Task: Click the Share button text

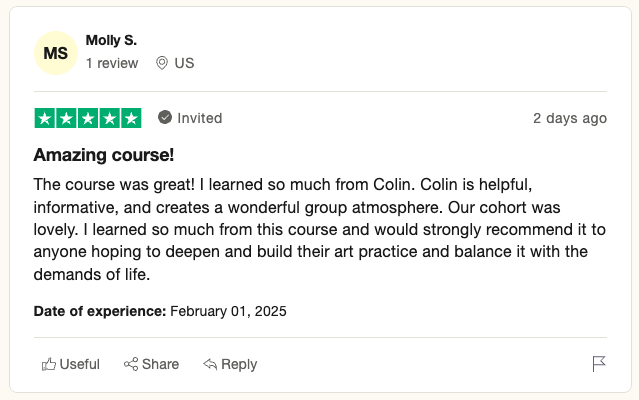Action: pos(161,364)
